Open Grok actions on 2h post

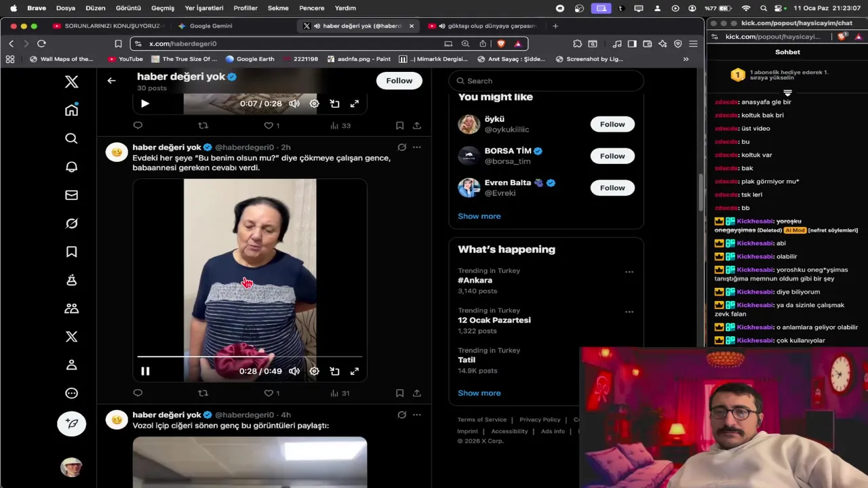pyautogui.click(x=401, y=147)
